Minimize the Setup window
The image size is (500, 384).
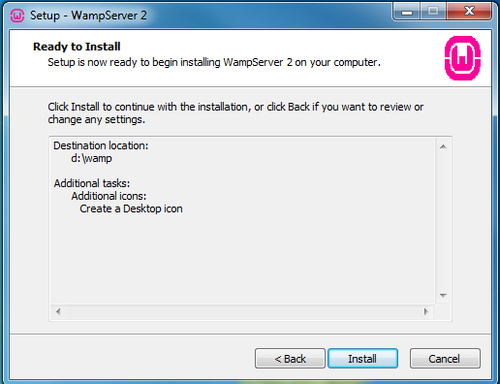tap(407, 12)
